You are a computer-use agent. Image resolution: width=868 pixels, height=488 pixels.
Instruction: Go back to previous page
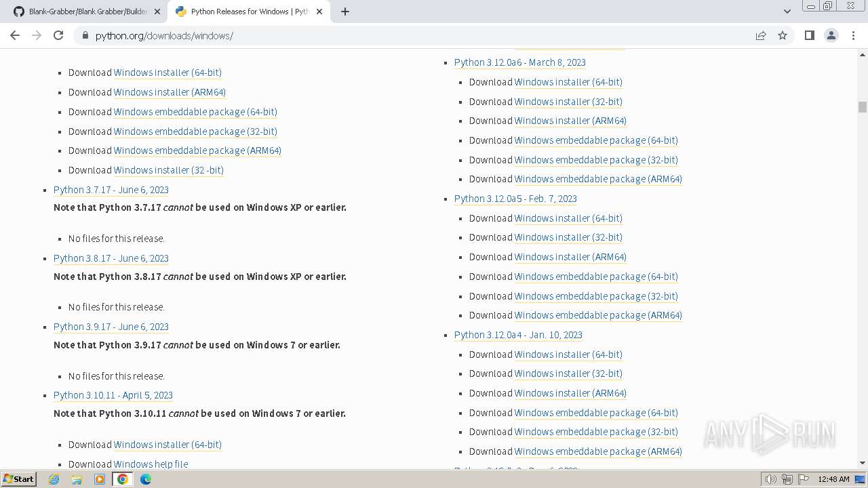[x=15, y=35]
